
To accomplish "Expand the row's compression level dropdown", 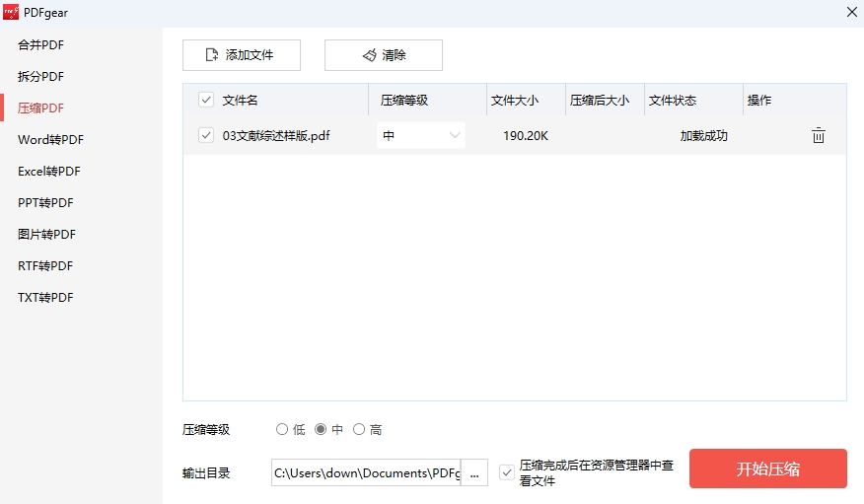I will point(421,136).
